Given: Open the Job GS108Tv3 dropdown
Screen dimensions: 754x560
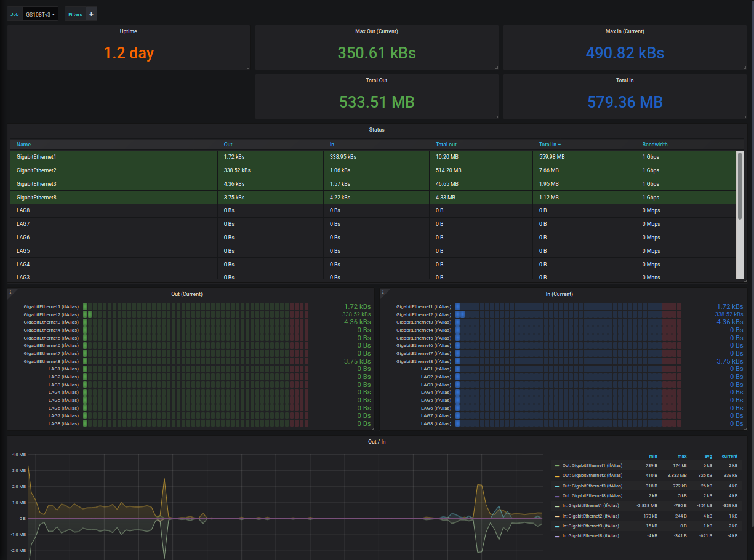Looking at the screenshot, I should click(x=40, y=14).
